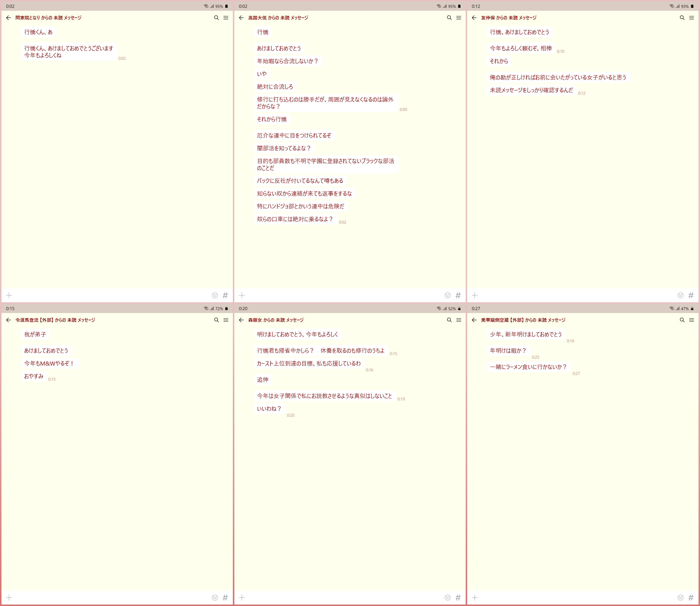Image resolution: width=700 pixels, height=606 pixels.
Task: Open emoji picker in the 森眼女 chat
Action: [x=447, y=597]
